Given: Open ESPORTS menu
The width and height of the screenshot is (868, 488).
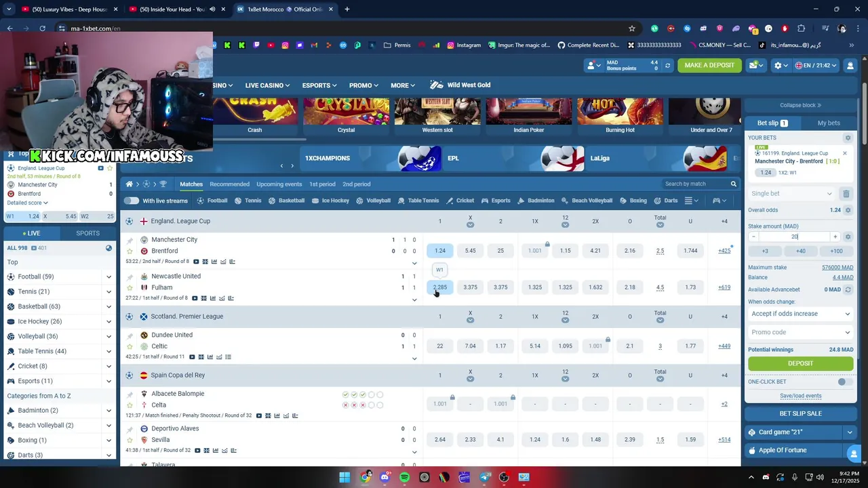Looking at the screenshot, I should pyautogui.click(x=319, y=85).
